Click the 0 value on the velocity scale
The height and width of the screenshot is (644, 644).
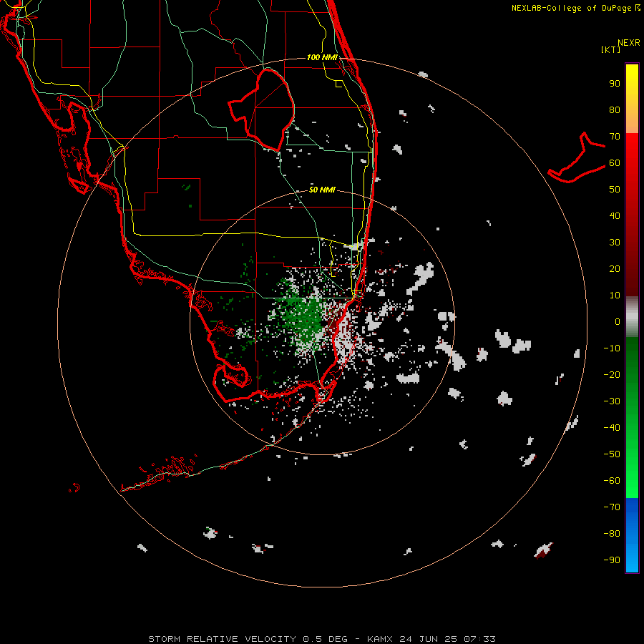tap(618, 321)
